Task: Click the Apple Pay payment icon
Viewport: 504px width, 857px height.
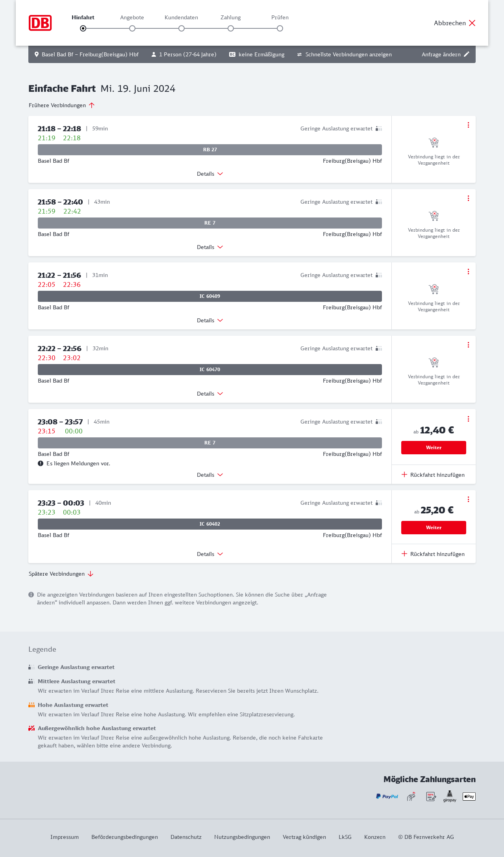Action: click(469, 796)
